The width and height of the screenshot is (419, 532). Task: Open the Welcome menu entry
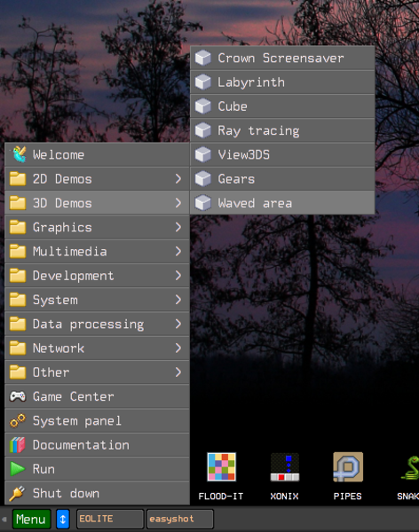click(97, 154)
